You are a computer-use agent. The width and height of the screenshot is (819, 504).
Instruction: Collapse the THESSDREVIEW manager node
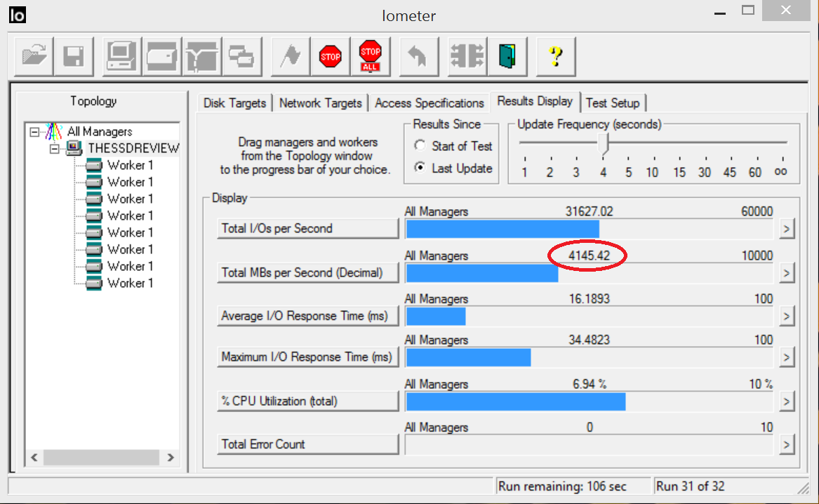coord(55,148)
